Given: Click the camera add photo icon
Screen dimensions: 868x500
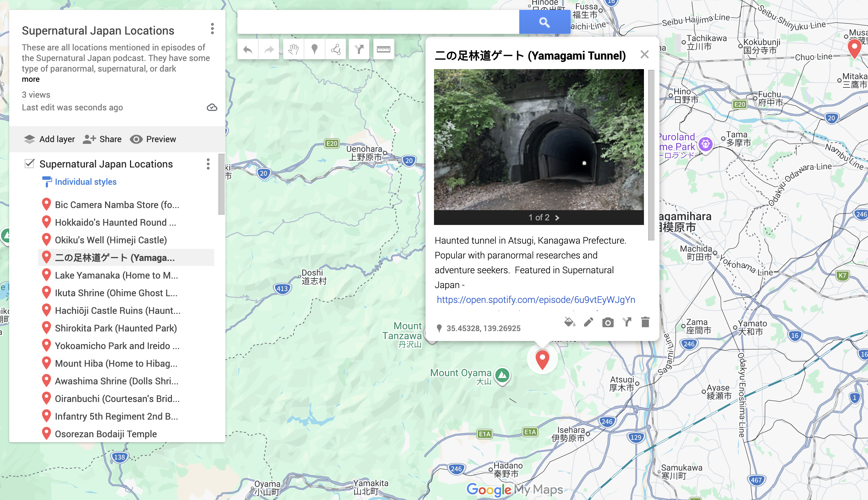Looking at the screenshot, I should 608,322.
